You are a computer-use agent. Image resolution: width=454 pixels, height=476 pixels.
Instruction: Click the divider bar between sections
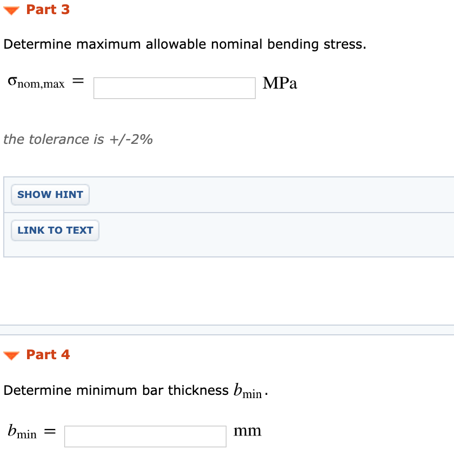227,329
